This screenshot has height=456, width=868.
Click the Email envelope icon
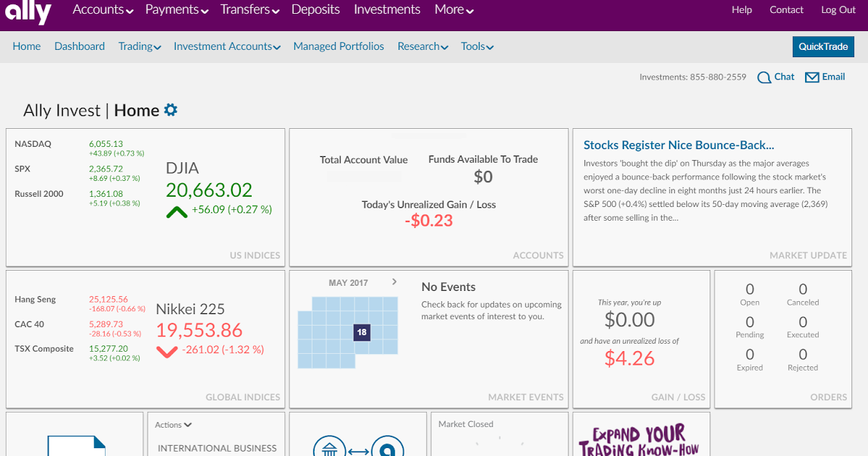tap(812, 77)
